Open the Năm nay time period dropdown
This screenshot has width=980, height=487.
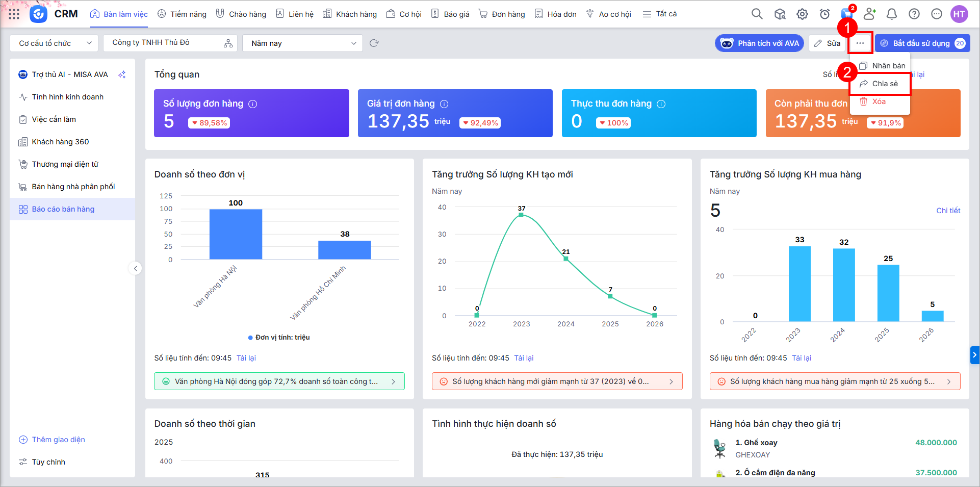(x=302, y=43)
